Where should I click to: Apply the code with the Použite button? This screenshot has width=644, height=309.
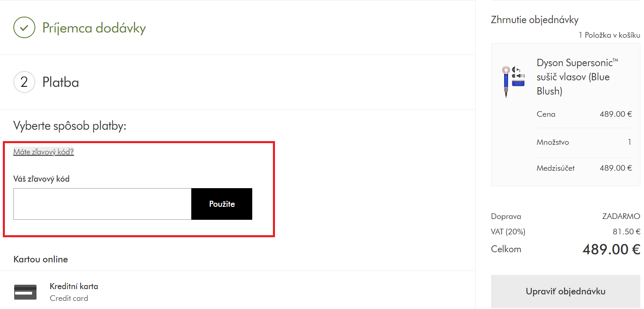[x=222, y=204]
